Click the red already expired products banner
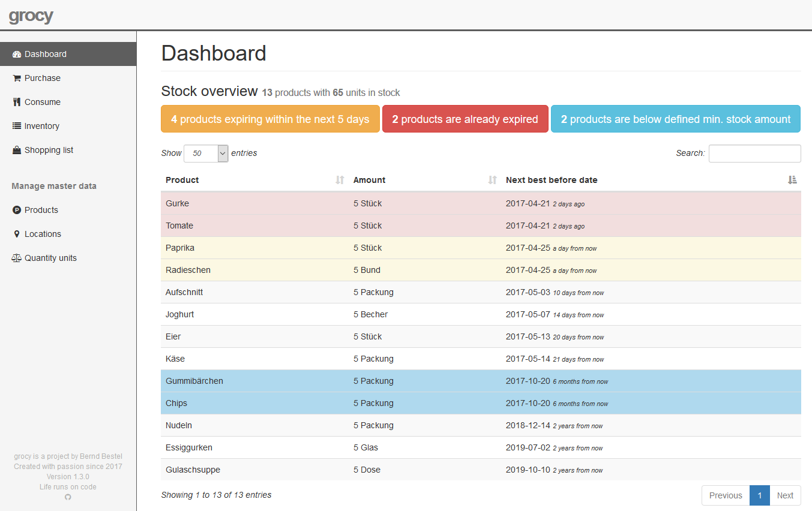 point(465,119)
